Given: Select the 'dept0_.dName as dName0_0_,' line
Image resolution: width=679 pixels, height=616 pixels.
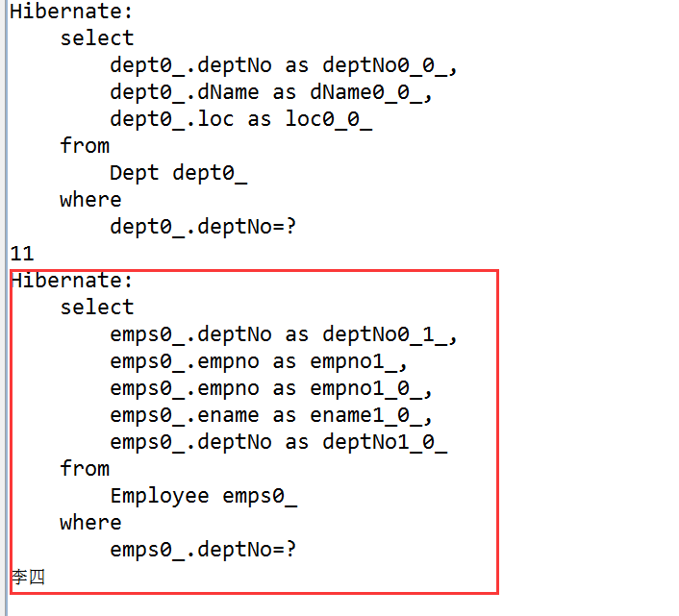Looking at the screenshot, I should point(271,92).
